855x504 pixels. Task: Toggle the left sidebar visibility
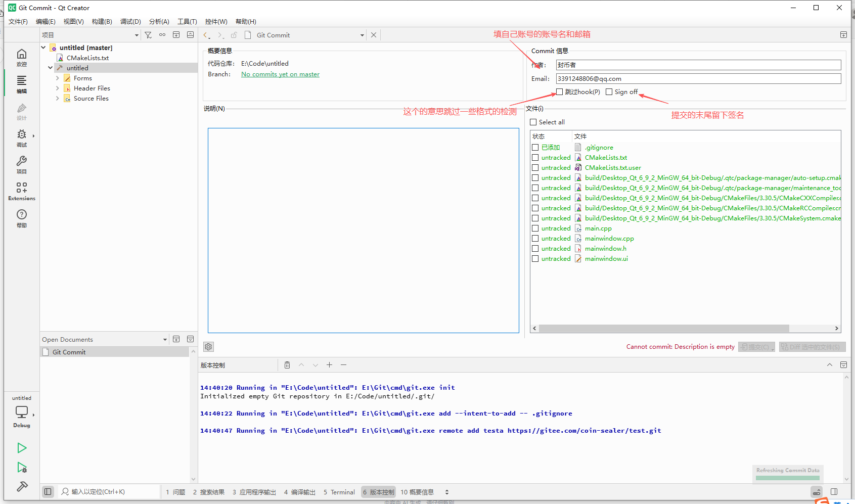click(x=48, y=491)
